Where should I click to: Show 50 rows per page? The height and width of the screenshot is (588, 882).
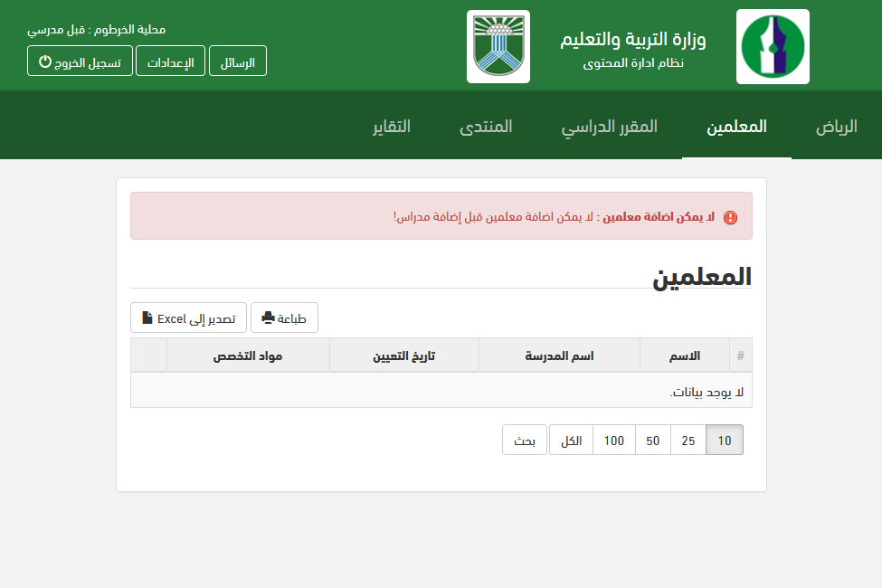(652, 440)
